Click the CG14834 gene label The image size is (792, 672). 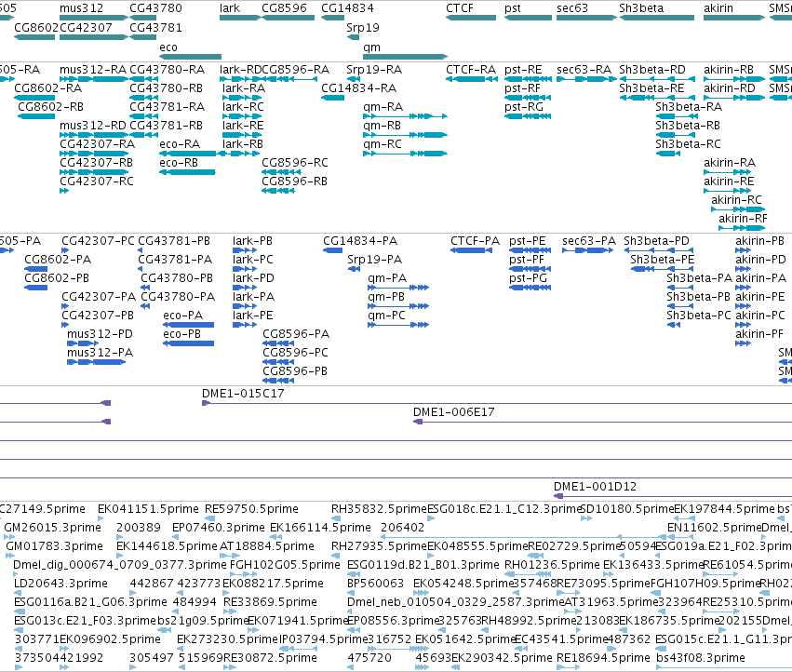pos(347,8)
